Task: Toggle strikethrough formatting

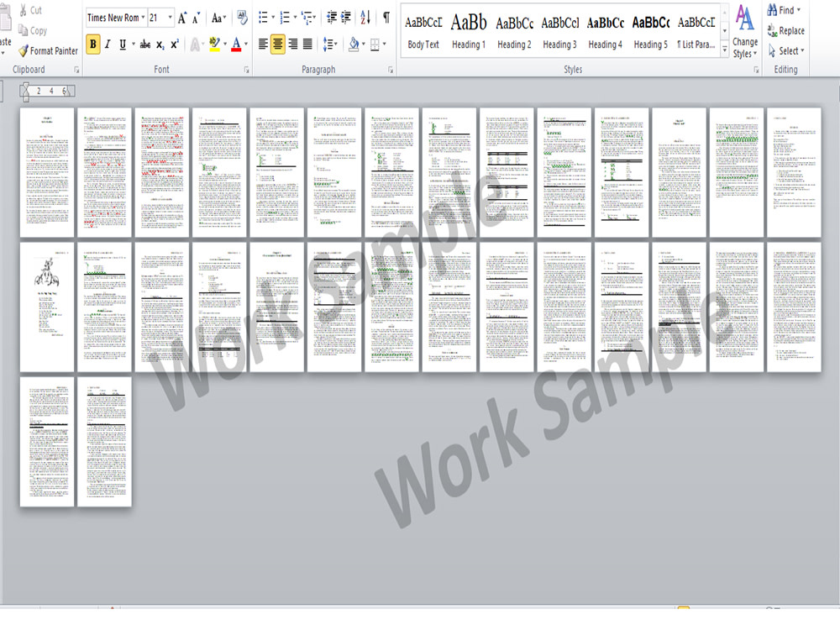Action: (x=144, y=45)
